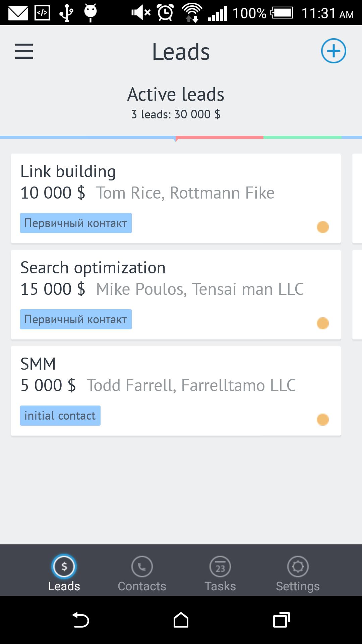
Task: Tap the plus icon to add a new lead
Action: tap(334, 51)
